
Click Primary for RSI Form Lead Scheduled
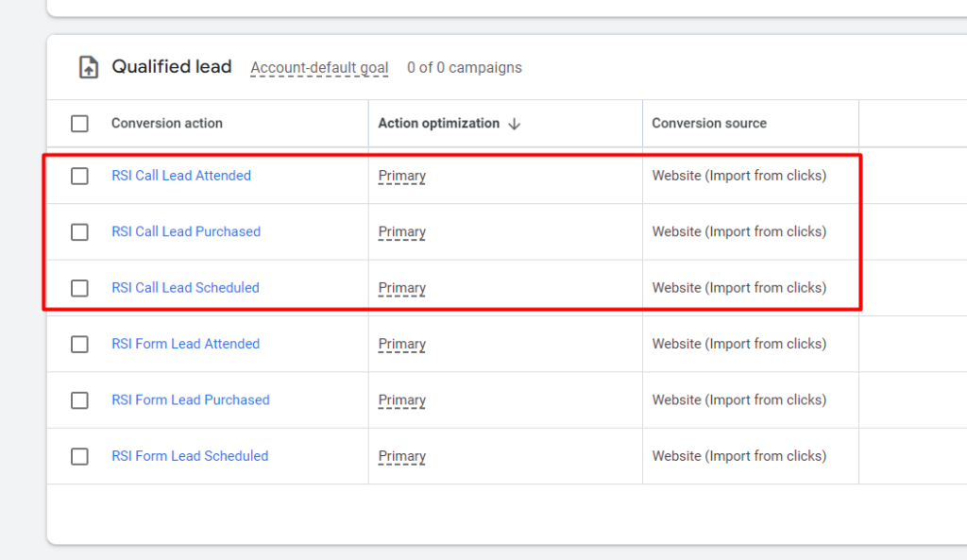coord(402,456)
